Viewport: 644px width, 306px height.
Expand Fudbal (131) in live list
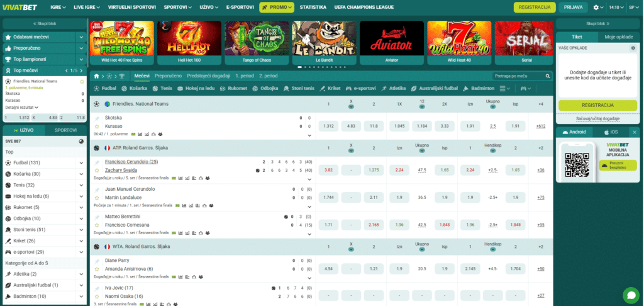point(81,163)
